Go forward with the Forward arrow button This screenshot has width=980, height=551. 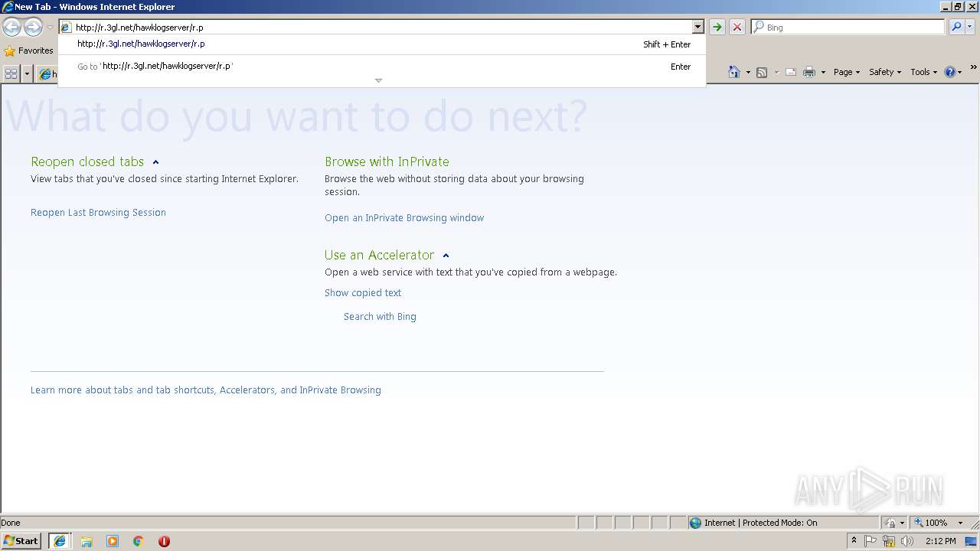(x=33, y=28)
